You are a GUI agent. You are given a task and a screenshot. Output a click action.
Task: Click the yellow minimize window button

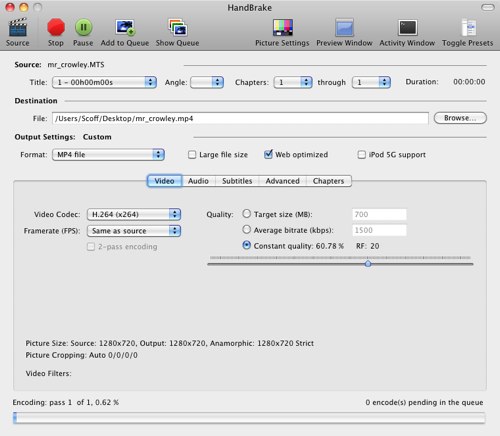point(24,7)
